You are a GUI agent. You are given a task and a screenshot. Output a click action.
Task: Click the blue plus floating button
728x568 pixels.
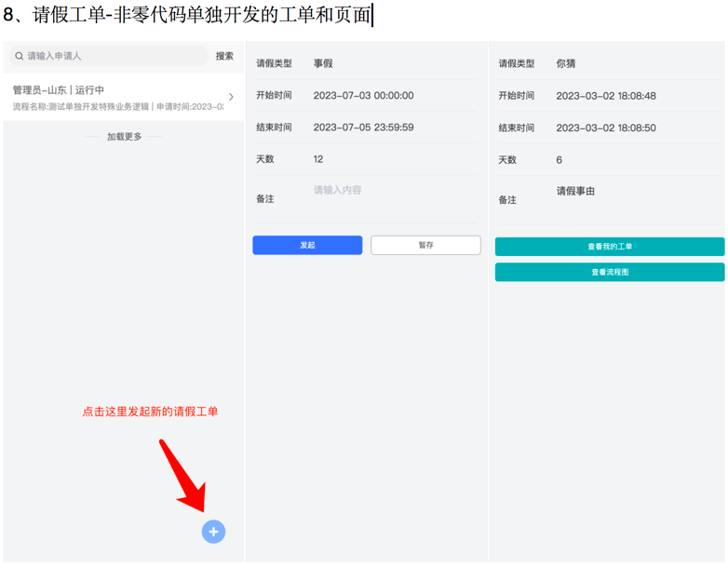213,532
